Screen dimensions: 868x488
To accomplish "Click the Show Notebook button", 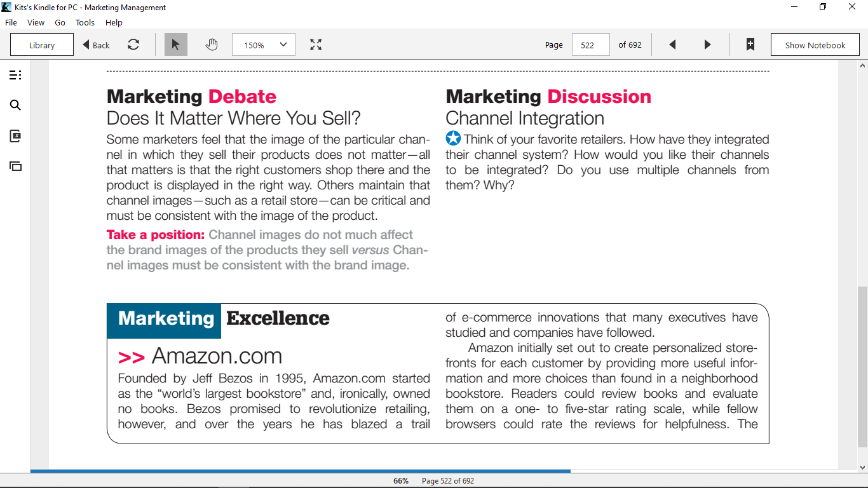I will (815, 44).
